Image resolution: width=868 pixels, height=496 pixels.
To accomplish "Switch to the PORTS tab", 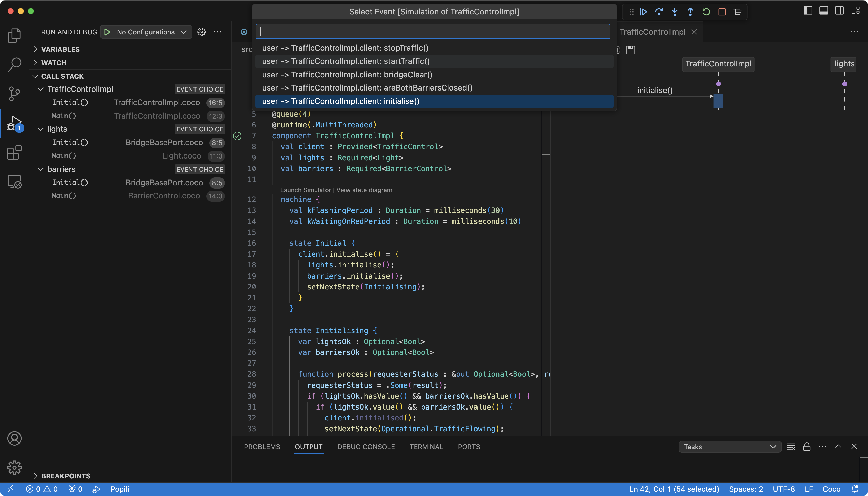I will pos(469,447).
